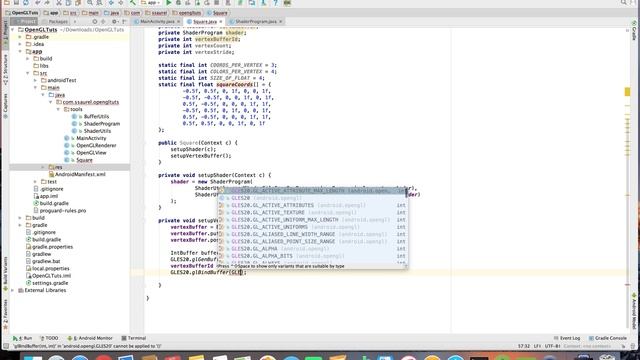
Task: Click the Redo arrow in toolbar
Action: pyautogui.click(x=48, y=3)
